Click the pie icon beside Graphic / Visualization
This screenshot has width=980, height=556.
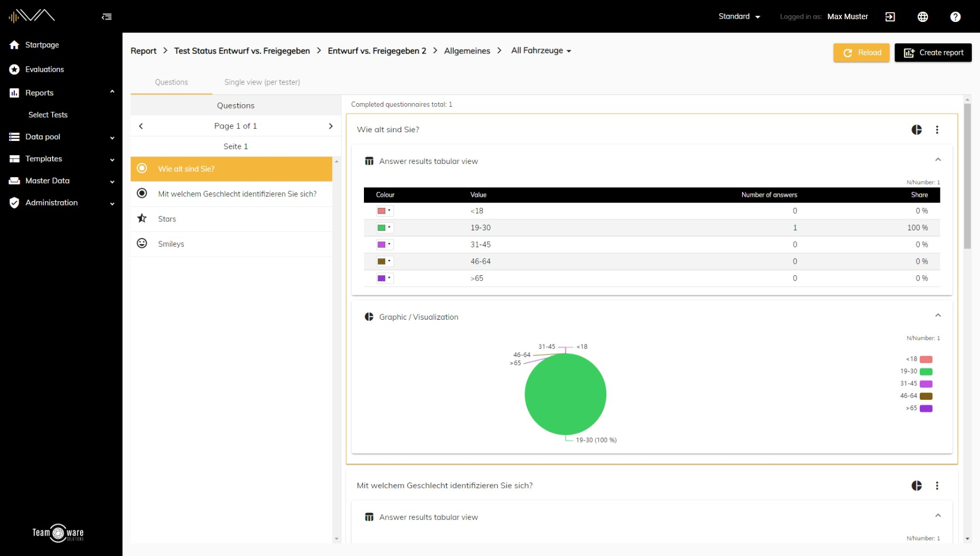pos(369,317)
